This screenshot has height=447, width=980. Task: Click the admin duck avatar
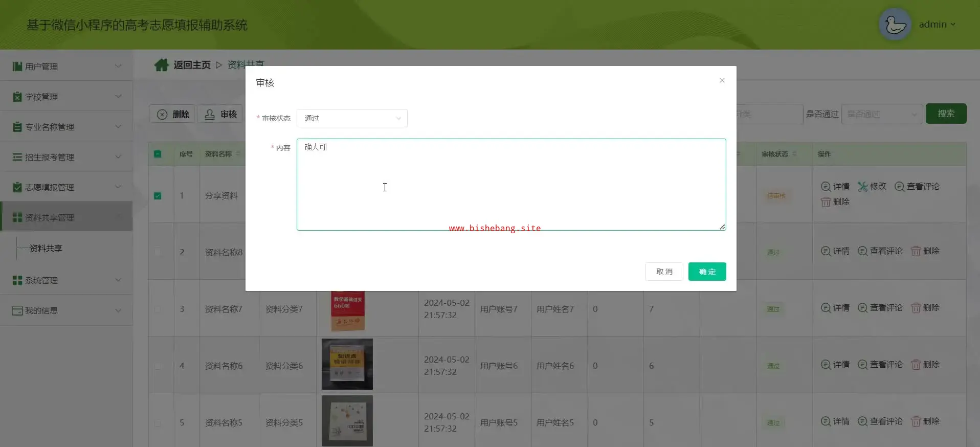[895, 25]
